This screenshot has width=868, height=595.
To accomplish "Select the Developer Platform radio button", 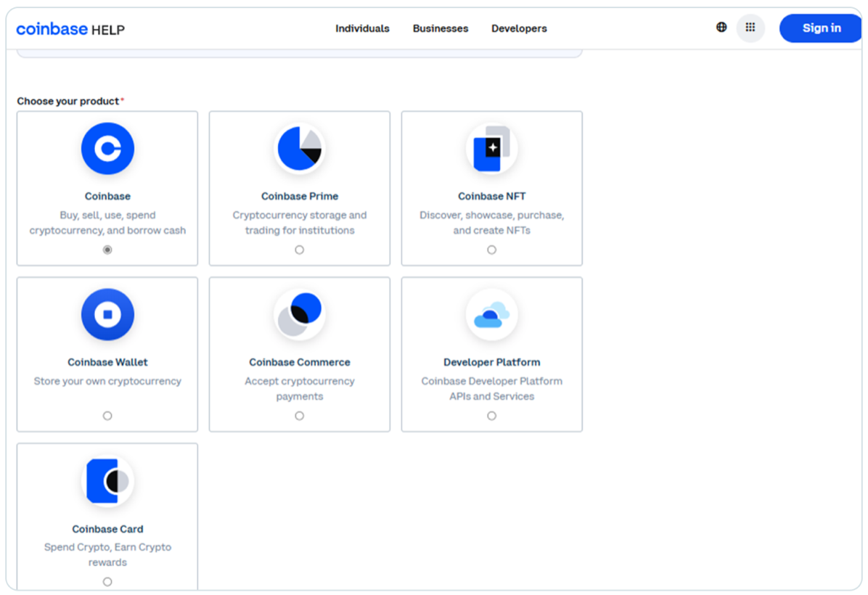I will (x=491, y=416).
